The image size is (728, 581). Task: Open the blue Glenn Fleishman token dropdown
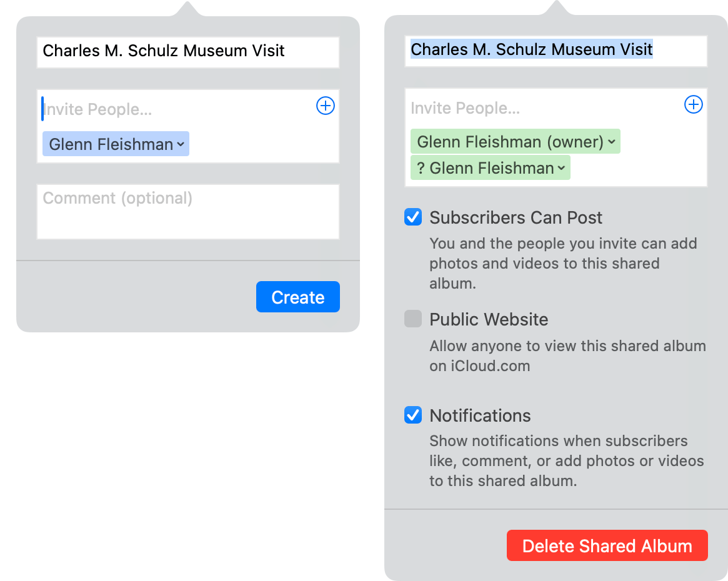[x=181, y=144]
